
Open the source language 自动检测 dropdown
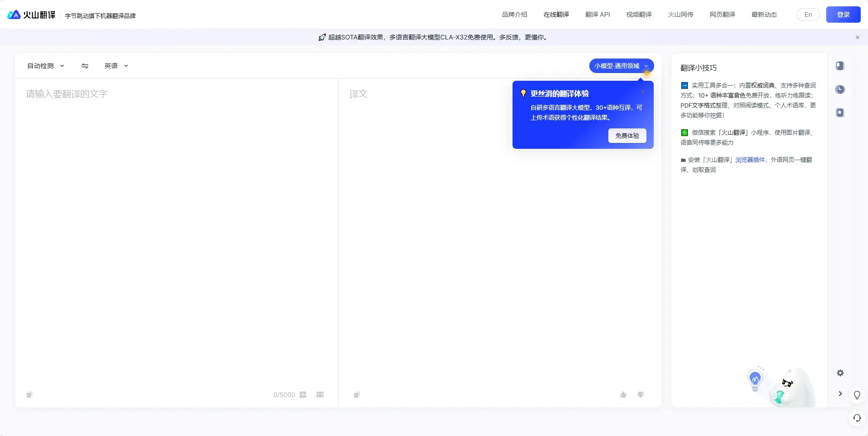click(44, 66)
